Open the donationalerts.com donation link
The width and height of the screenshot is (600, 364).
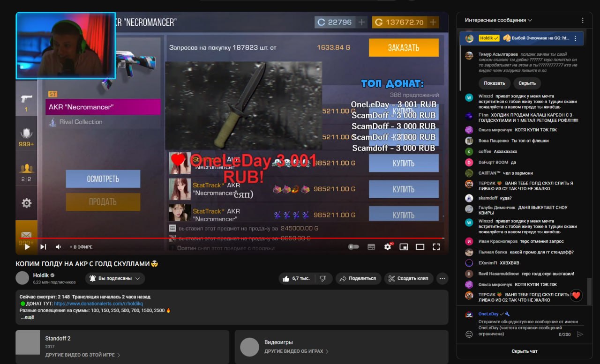pyautogui.click(x=92, y=304)
